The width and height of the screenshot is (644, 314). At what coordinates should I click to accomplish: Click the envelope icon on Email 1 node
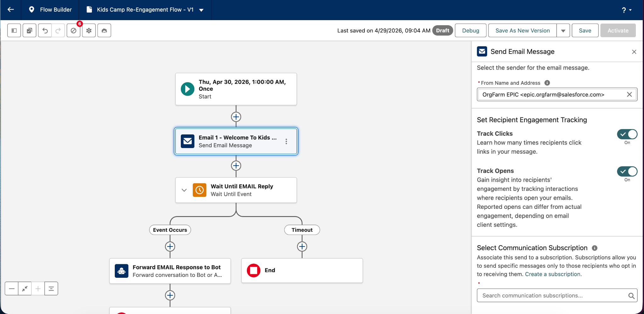point(188,141)
